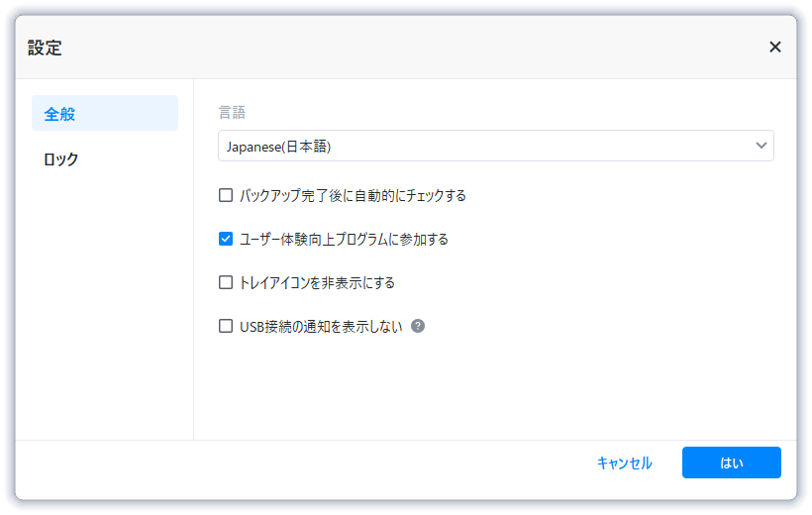This screenshot has height=515, width=812.
Task: Click the キャンセル button
Action: pos(624,463)
